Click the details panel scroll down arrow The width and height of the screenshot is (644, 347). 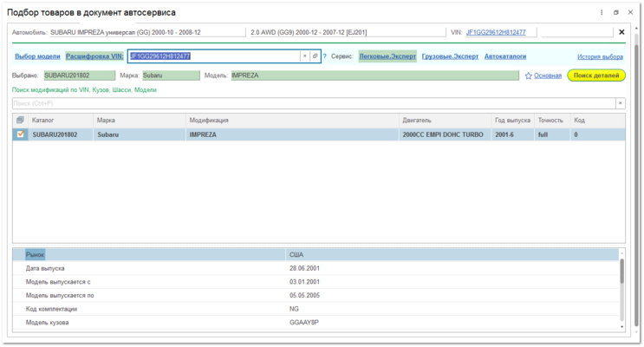click(621, 327)
